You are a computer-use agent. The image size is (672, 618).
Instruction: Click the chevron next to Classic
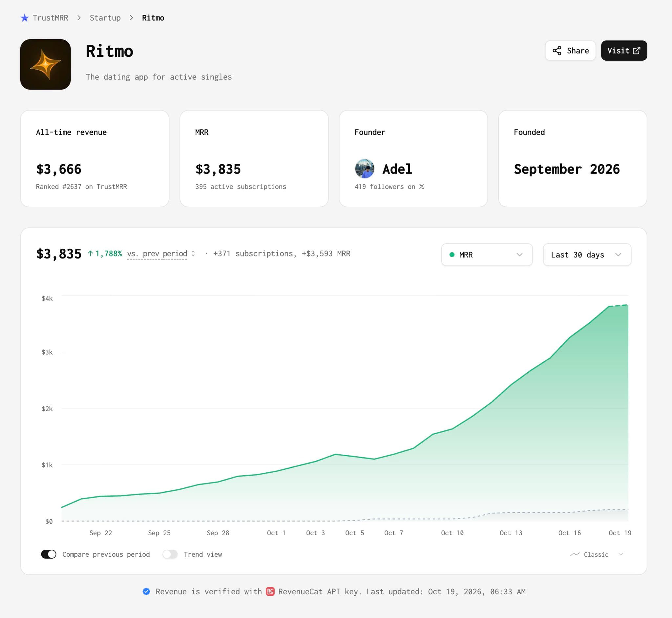click(620, 554)
